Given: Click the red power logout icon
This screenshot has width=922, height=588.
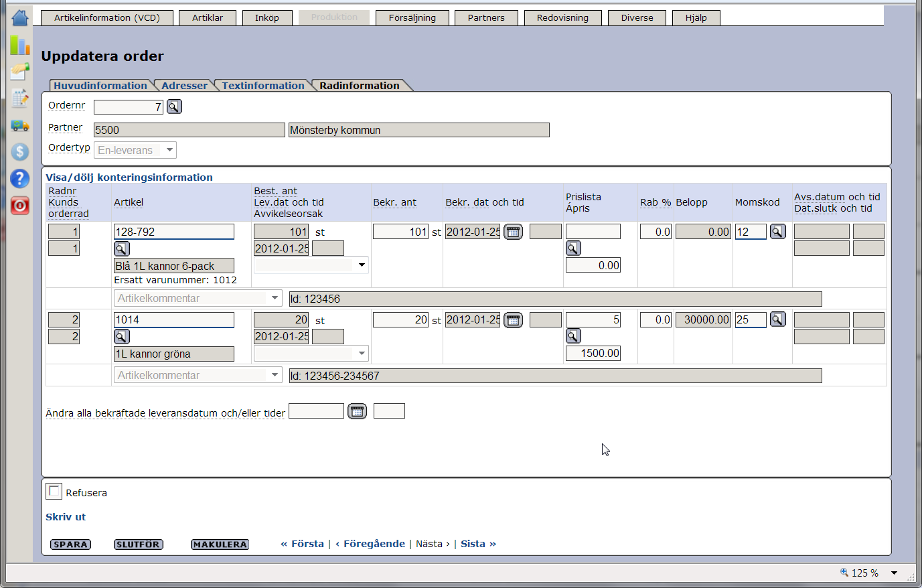Looking at the screenshot, I should click(20, 206).
